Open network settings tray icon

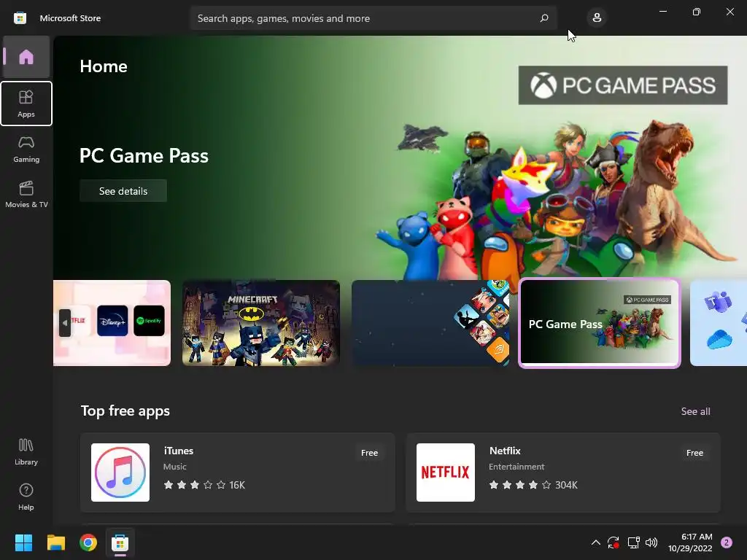coord(633,542)
